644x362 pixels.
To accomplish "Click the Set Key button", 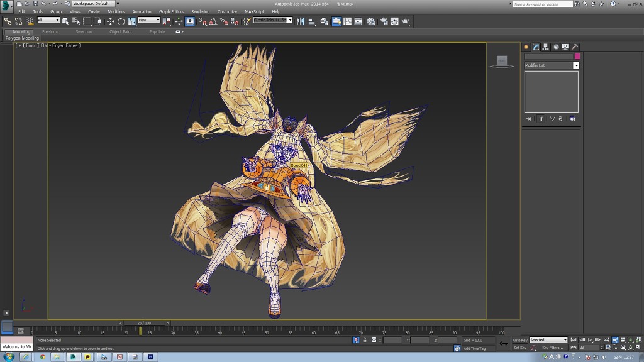I will click(519, 348).
